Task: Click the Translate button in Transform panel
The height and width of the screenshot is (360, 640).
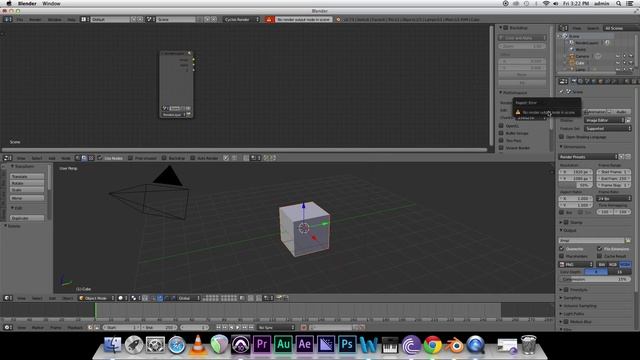Action: [27, 177]
